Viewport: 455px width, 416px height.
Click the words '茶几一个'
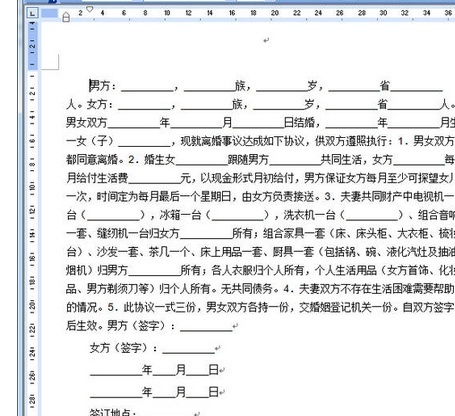click(x=169, y=252)
